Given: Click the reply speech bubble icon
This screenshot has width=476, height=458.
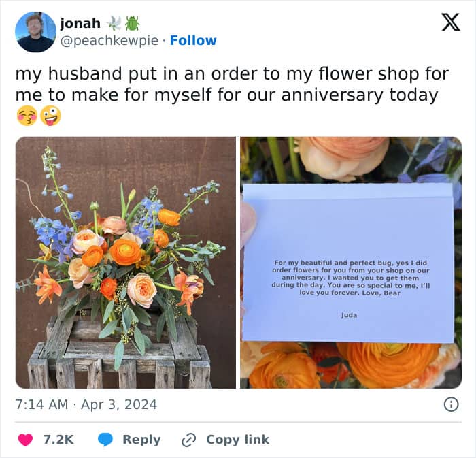Looking at the screenshot, I should 105,440.
